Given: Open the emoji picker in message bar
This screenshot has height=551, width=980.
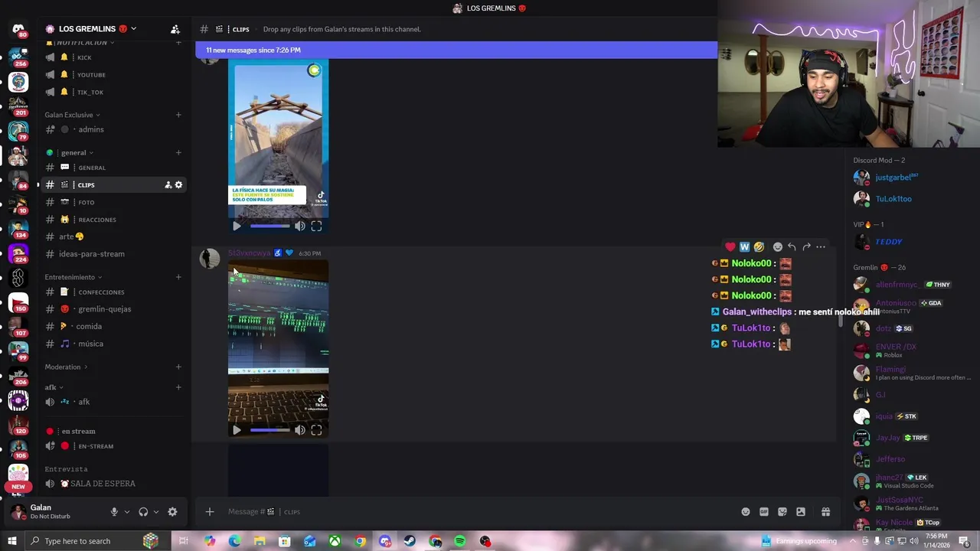Looking at the screenshot, I should 746,512.
